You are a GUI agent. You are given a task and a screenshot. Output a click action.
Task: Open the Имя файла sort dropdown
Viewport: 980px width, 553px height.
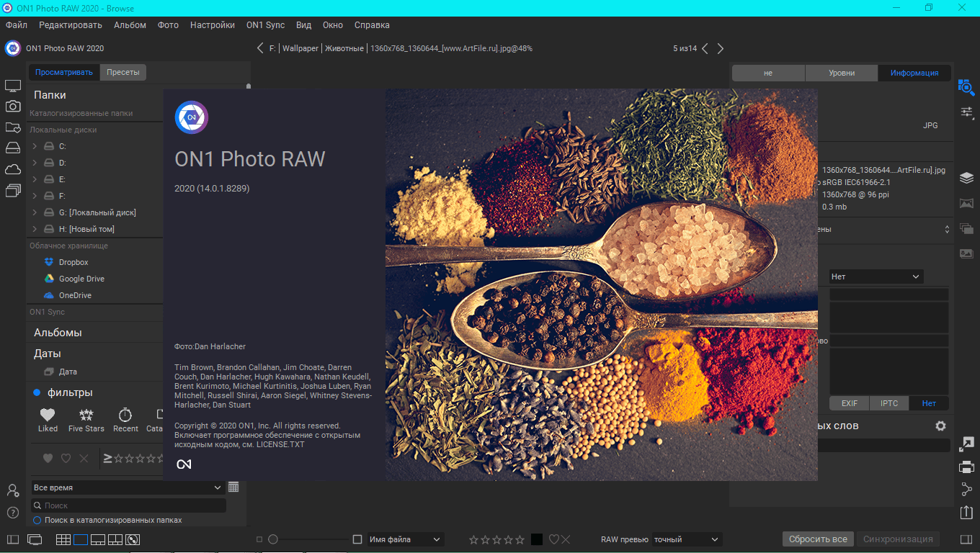pos(406,539)
